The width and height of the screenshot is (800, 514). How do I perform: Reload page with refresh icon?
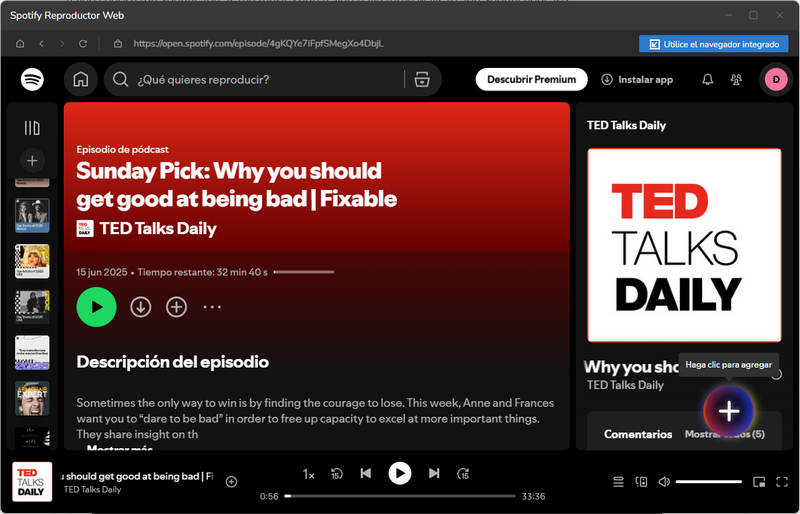pyautogui.click(x=83, y=44)
